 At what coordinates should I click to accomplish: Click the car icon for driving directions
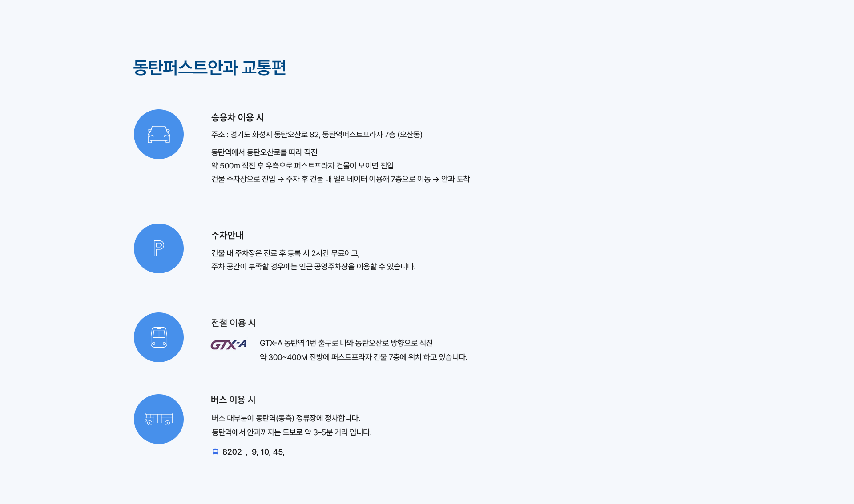159,134
